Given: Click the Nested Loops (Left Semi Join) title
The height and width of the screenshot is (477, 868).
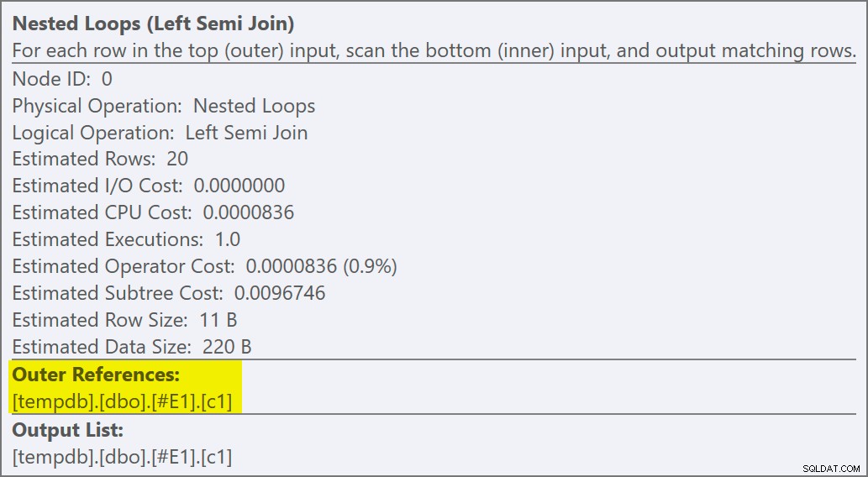Looking at the screenshot, I should [x=153, y=24].
